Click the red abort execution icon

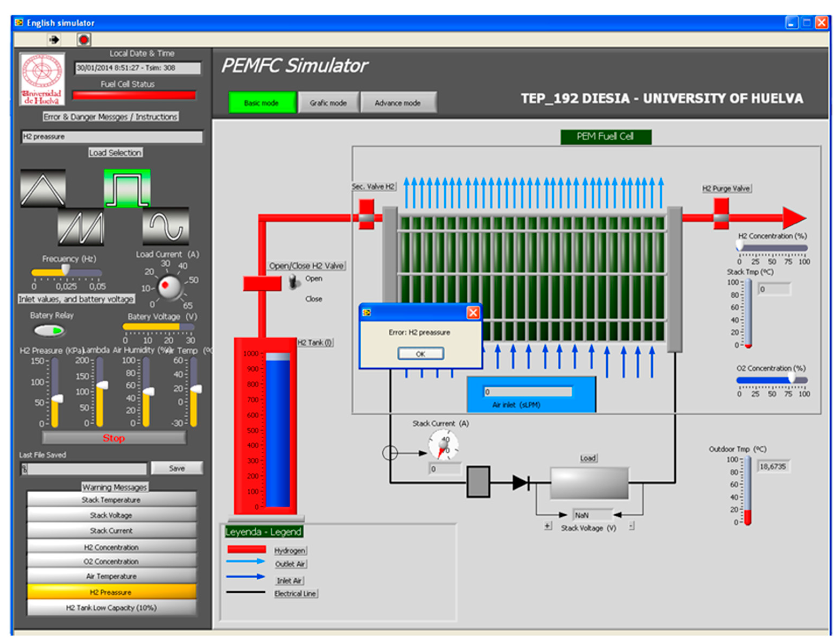click(84, 40)
